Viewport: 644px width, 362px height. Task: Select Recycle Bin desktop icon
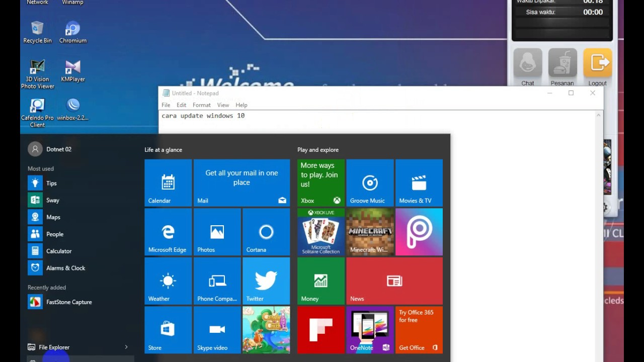37,32
